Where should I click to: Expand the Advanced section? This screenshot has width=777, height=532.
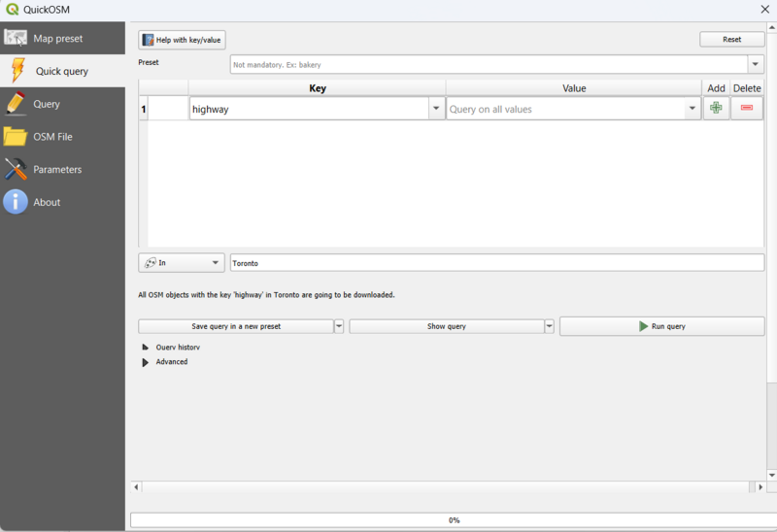(146, 362)
